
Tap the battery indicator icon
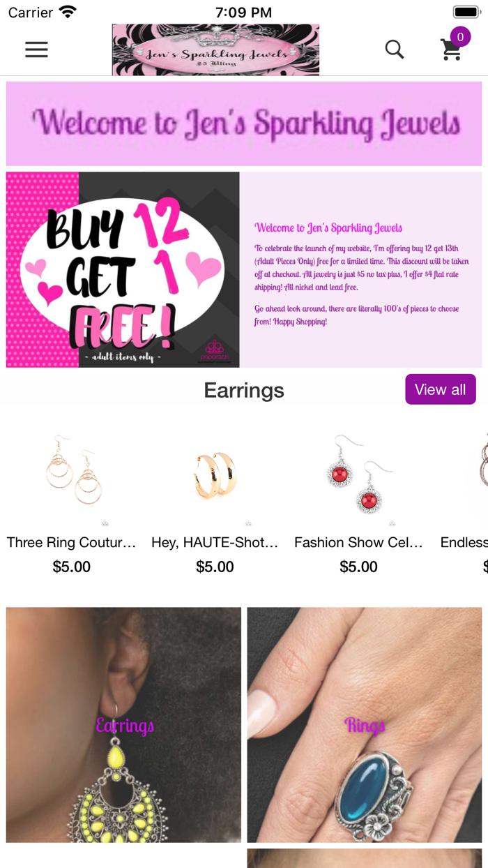click(466, 12)
